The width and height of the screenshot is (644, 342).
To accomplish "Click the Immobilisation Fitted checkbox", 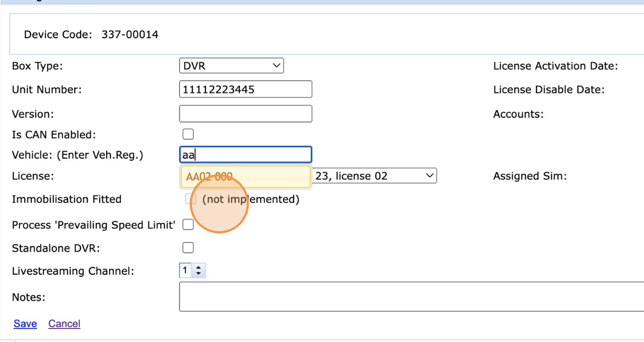I will pos(188,199).
